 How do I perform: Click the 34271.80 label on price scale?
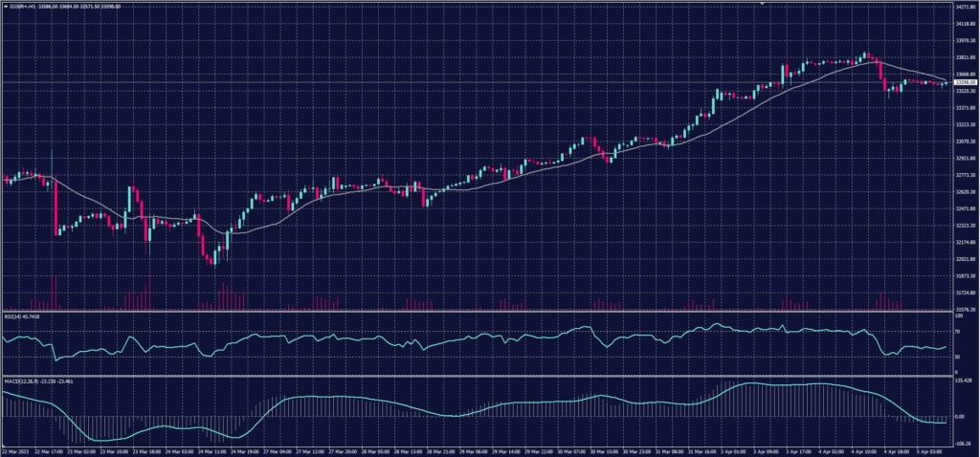(x=965, y=7)
